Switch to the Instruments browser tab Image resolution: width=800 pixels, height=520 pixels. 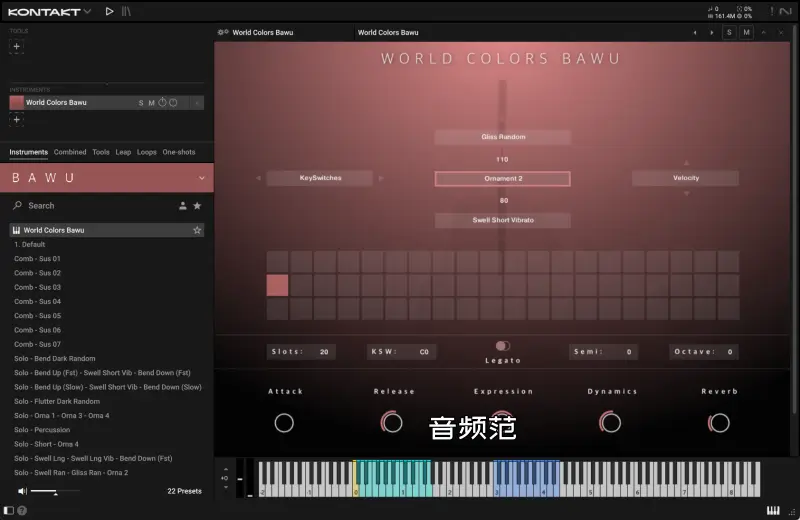(x=29, y=152)
